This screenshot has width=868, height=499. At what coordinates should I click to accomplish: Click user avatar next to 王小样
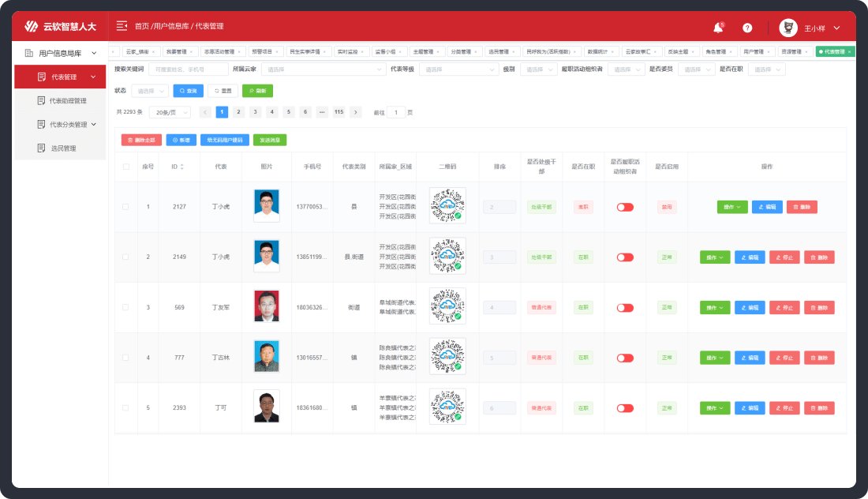point(788,28)
